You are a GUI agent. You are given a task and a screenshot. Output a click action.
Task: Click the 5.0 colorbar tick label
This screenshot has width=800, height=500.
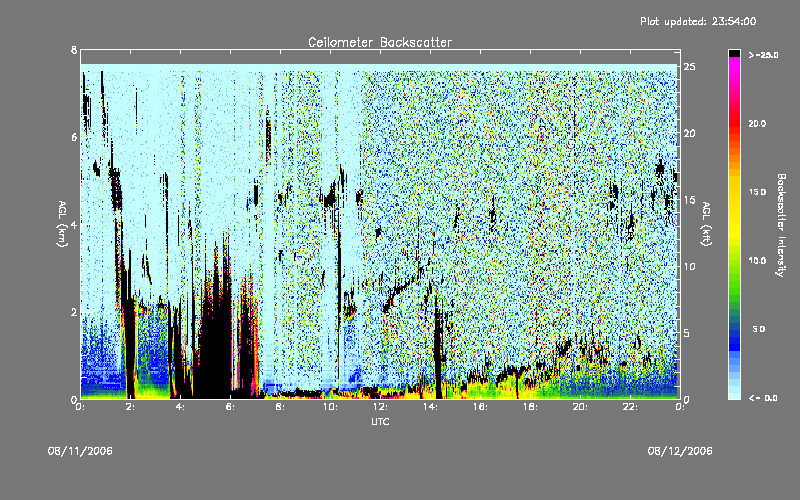click(759, 329)
